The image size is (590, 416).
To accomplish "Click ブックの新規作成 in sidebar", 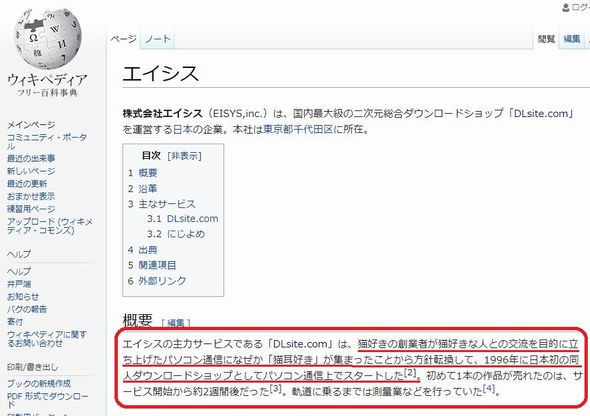I will pos(39,383).
